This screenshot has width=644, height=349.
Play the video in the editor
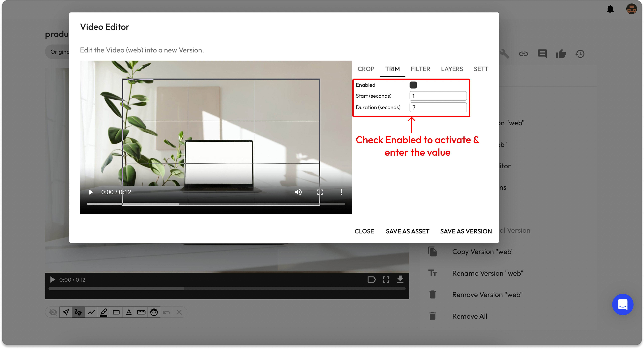pos(91,192)
